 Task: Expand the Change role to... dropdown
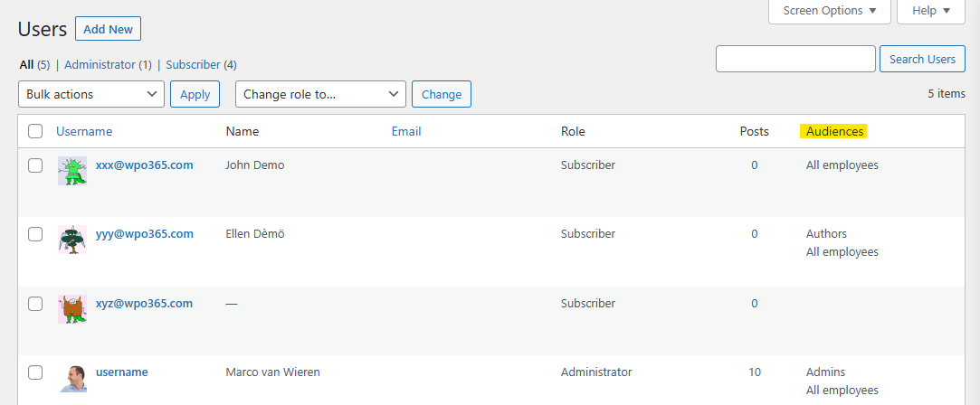click(320, 94)
